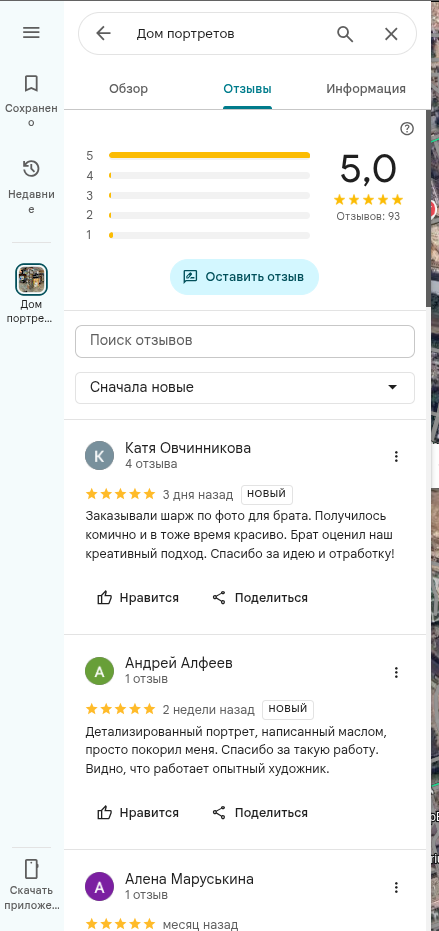Click the НОВЫЙ badge on Андрей's review
This screenshot has height=931, width=439.
pos(288,710)
